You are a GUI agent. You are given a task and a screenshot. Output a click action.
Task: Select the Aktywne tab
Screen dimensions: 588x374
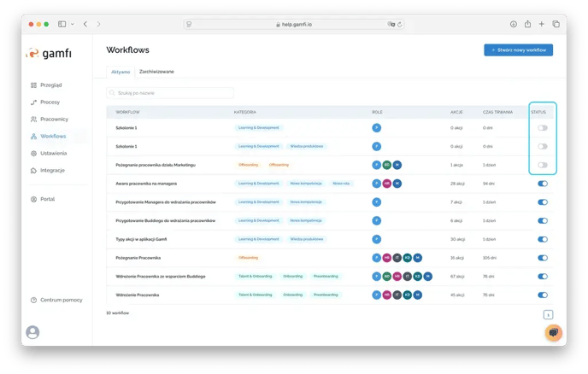[119, 72]
